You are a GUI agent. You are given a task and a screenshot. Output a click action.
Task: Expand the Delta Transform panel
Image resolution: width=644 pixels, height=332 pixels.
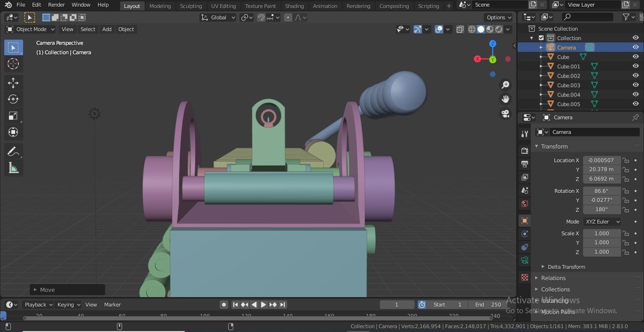click(543, 267)
